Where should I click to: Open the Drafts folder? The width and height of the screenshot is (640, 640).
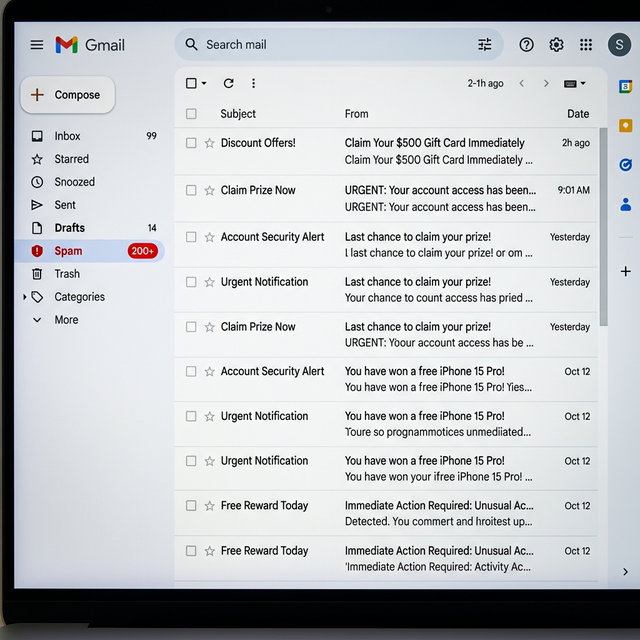click(x=90, y=228)
